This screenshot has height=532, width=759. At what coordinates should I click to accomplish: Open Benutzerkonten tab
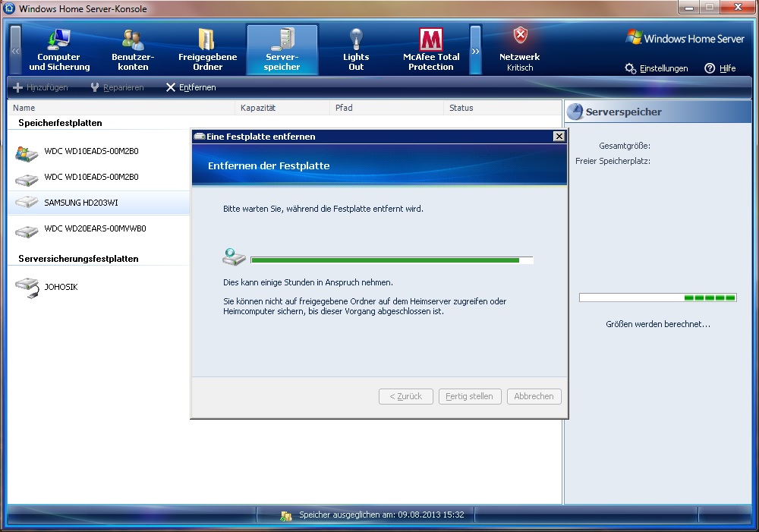coord(133,50)
